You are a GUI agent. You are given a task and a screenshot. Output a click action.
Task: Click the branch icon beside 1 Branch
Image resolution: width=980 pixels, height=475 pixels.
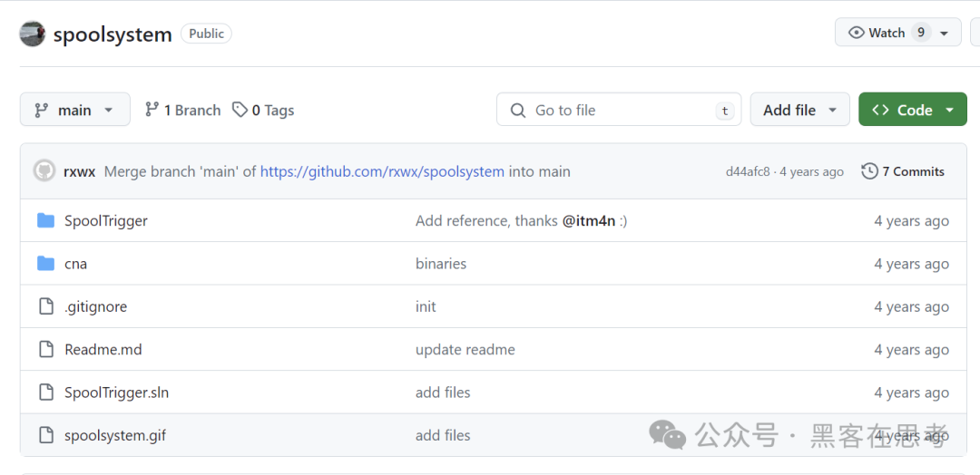click(x=152, y=110)
